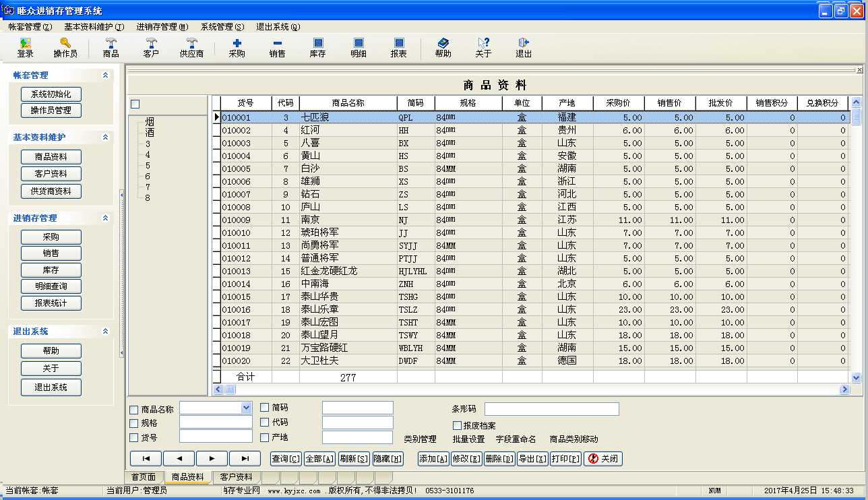Enable the 商品名称 filter checkbox
The width and height of the screenshot is (868, 500).
click(134, 410)
